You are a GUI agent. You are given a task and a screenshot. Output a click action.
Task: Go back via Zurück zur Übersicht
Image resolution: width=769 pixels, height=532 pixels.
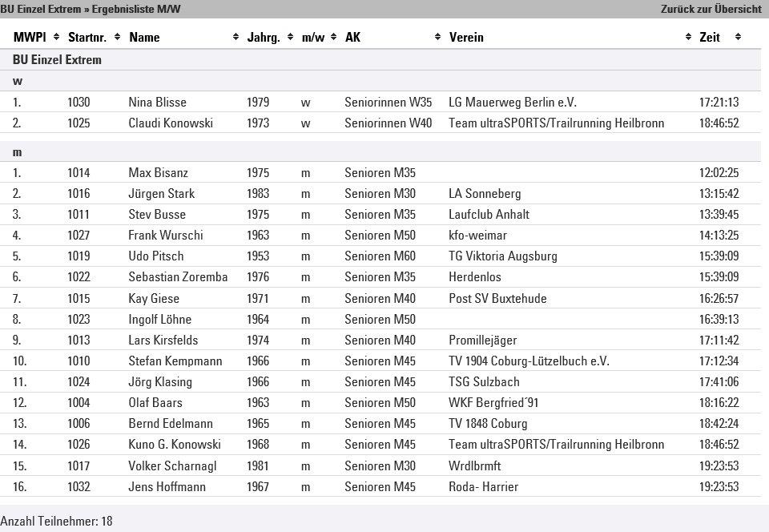click(x=711, y=9)
